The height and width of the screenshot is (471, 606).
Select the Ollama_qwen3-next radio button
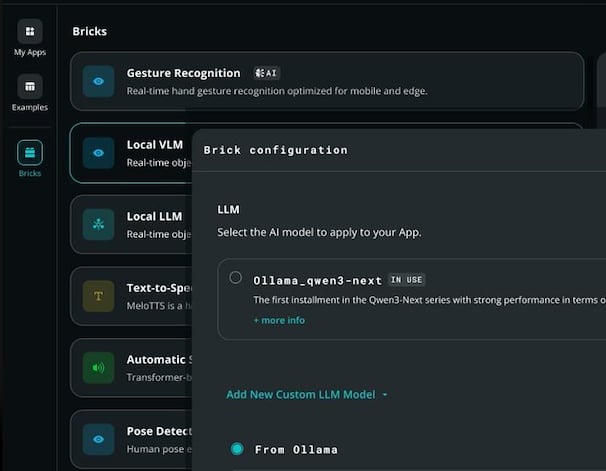coord(235,277)
